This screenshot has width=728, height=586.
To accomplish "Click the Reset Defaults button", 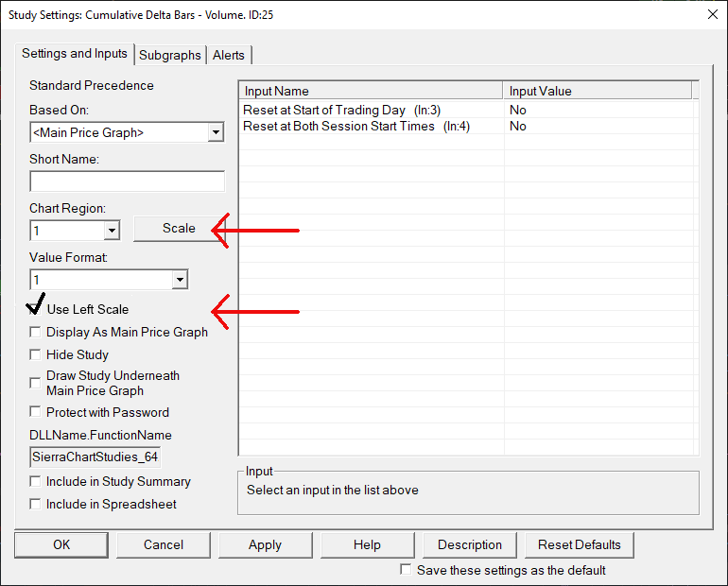I will pyautogui.click(x=580, y=544).
